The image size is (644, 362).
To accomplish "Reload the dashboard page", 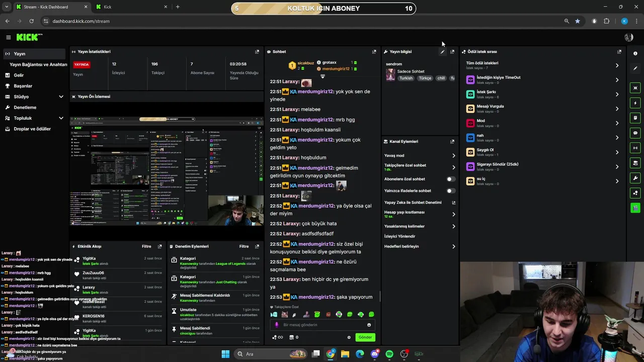I will tap(31, 21).
